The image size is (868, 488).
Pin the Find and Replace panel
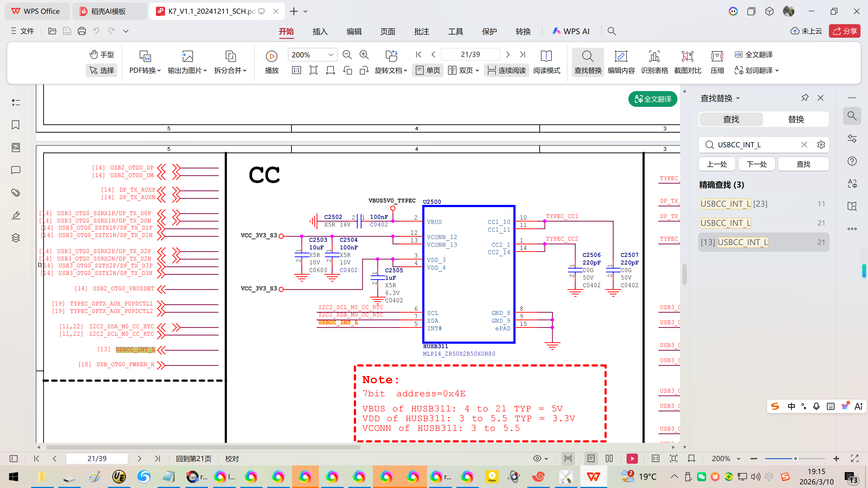click(805, 98)
